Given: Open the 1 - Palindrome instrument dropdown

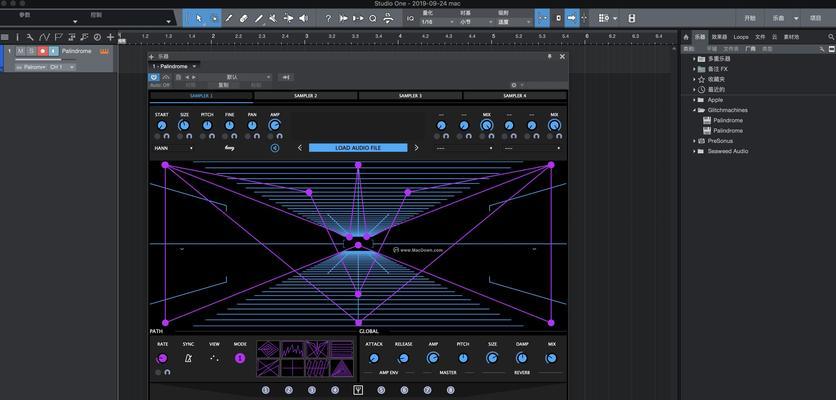Looking at the screenshot, I should coord(174,66).
